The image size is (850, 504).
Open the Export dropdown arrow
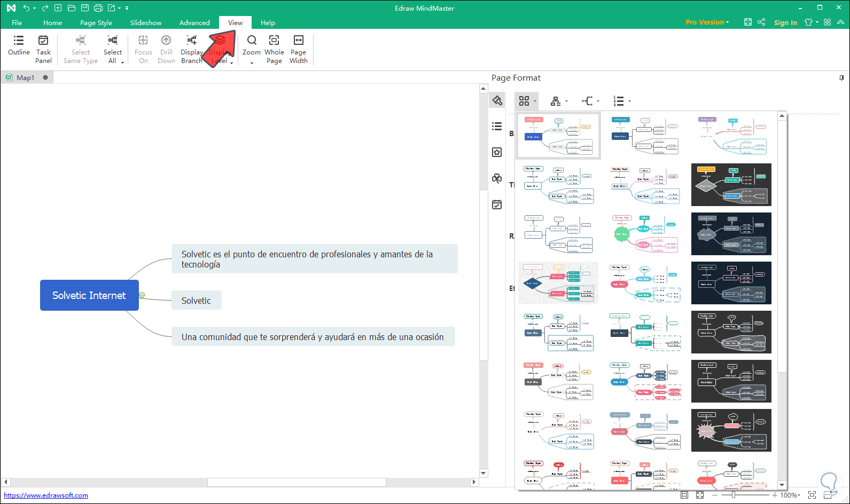click(x=119, y=9)
